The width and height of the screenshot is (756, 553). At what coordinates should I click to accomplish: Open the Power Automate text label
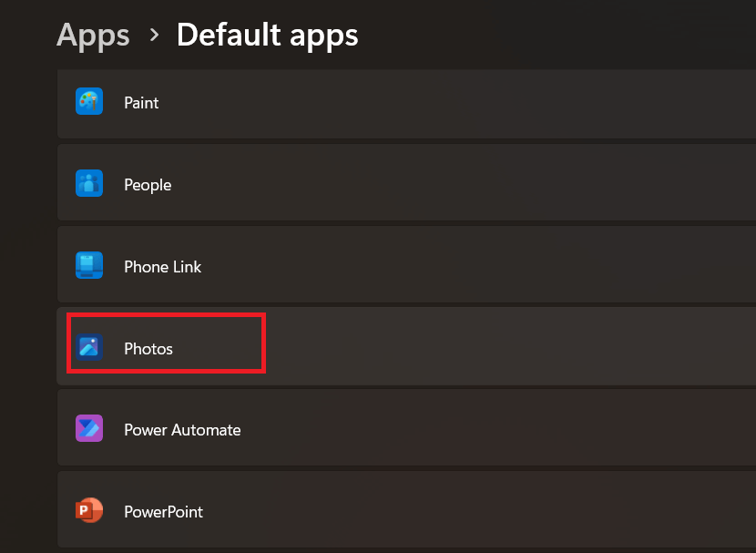coord(182,430)
